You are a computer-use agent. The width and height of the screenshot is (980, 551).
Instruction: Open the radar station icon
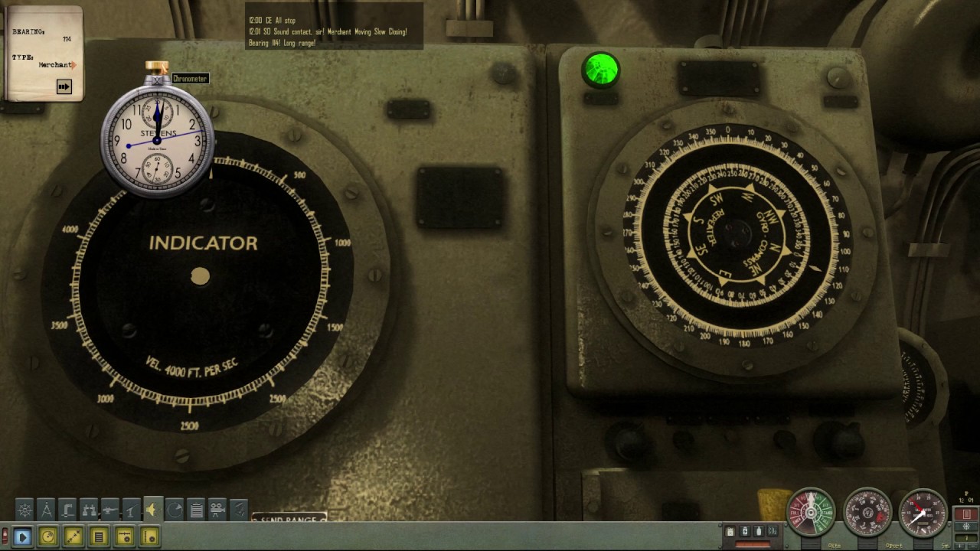coord(175,509)
